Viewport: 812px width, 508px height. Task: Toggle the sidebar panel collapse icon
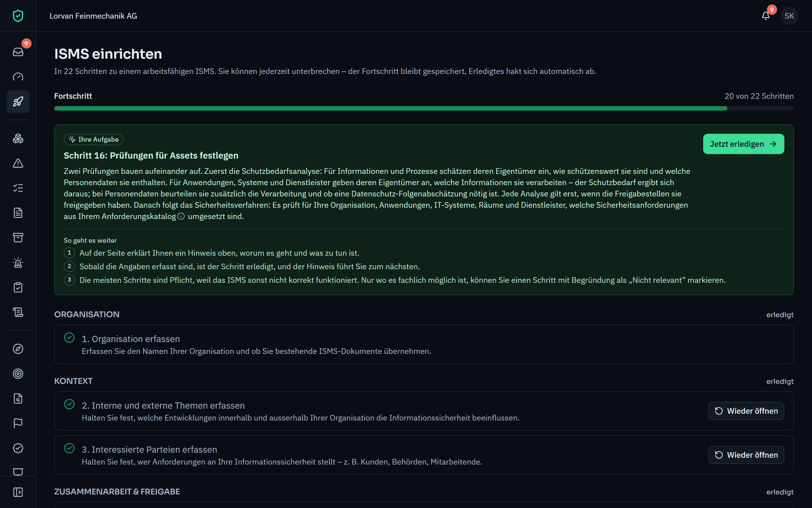(18, 492)
